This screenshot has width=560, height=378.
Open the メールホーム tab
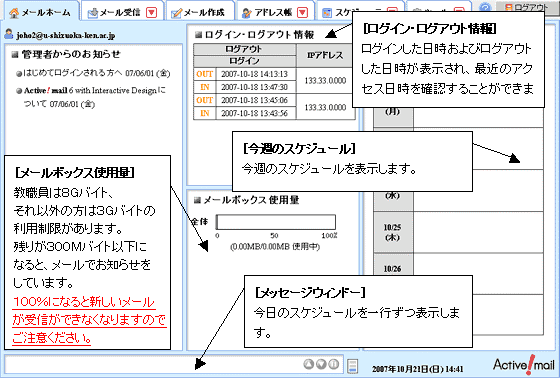(40, 12)
